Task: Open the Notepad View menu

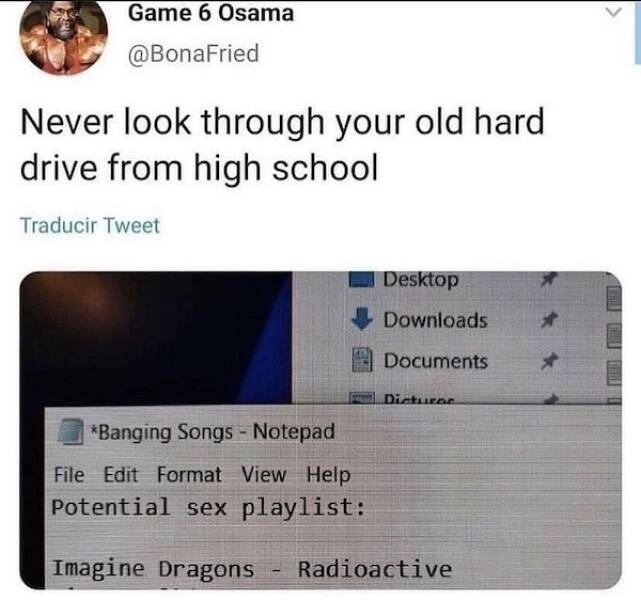Action: (264, 475)
